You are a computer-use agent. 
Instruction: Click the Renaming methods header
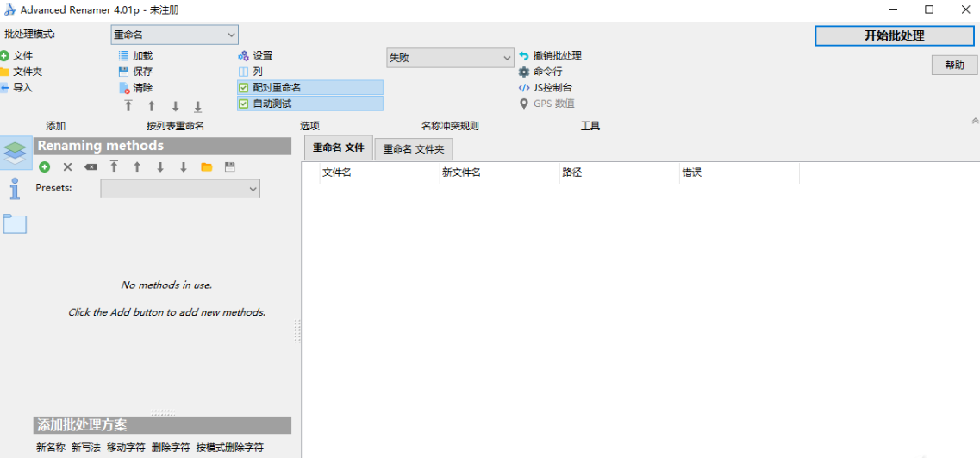click(x=162, y=146)
